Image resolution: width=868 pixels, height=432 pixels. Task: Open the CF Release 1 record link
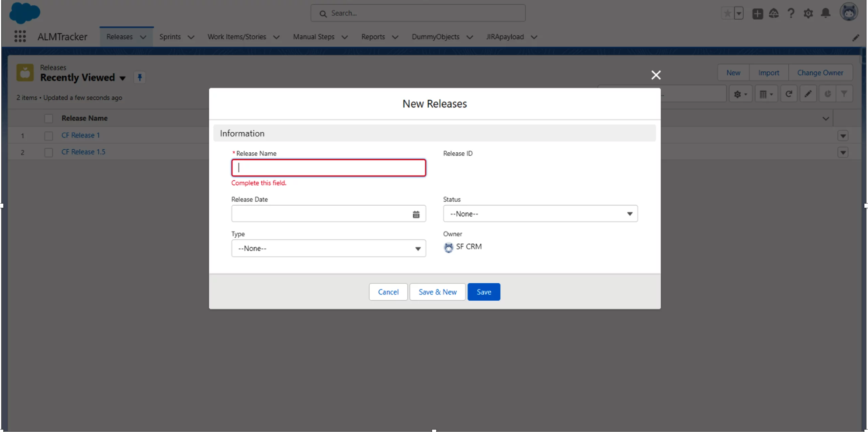pos(81,135)
